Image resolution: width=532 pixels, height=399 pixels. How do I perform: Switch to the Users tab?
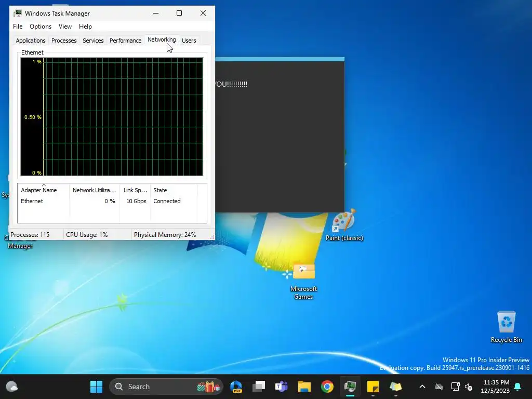click(189, 41)
